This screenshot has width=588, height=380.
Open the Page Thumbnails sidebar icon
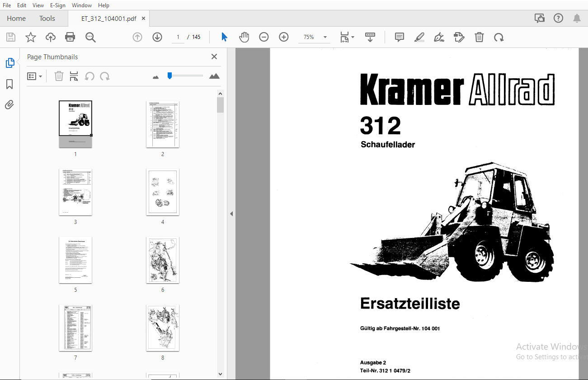pyautogui.click(x=10, y=63)
